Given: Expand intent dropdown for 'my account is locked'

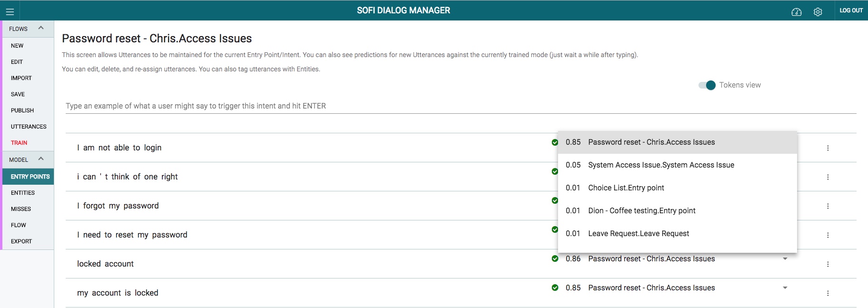Looking at the screenshot, I should click(x=785, y=288).
